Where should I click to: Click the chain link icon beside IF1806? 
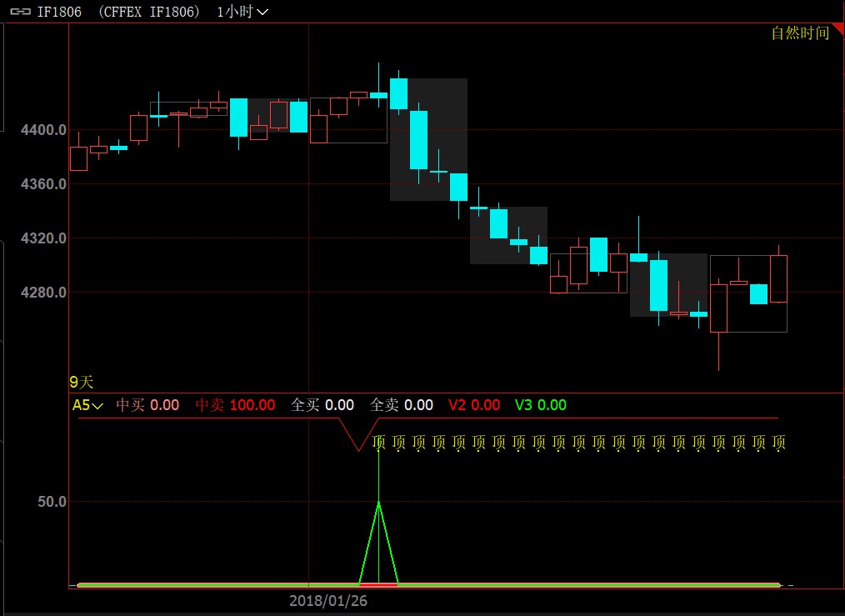tap(19, 12)
